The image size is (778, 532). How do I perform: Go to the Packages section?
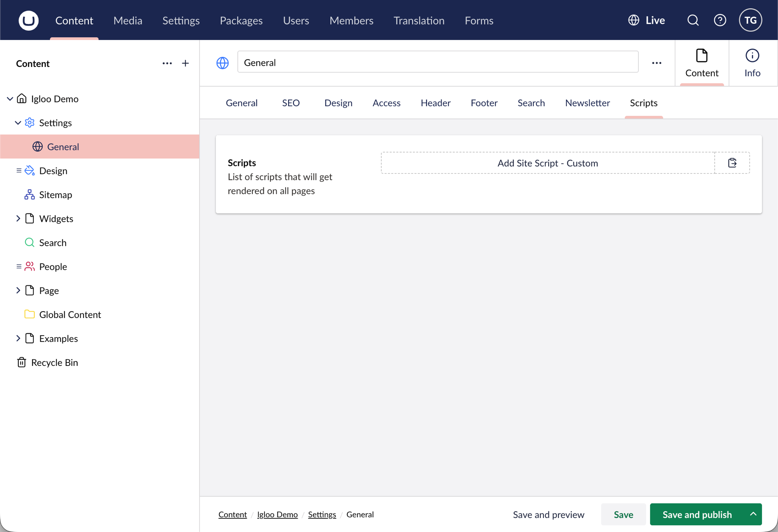pos(241,20)
